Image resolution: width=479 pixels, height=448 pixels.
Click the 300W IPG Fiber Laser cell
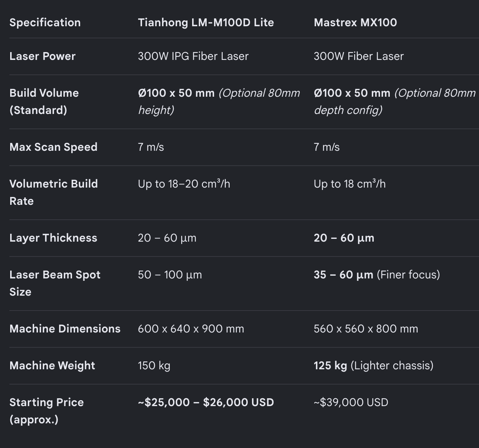coord(193,56)
